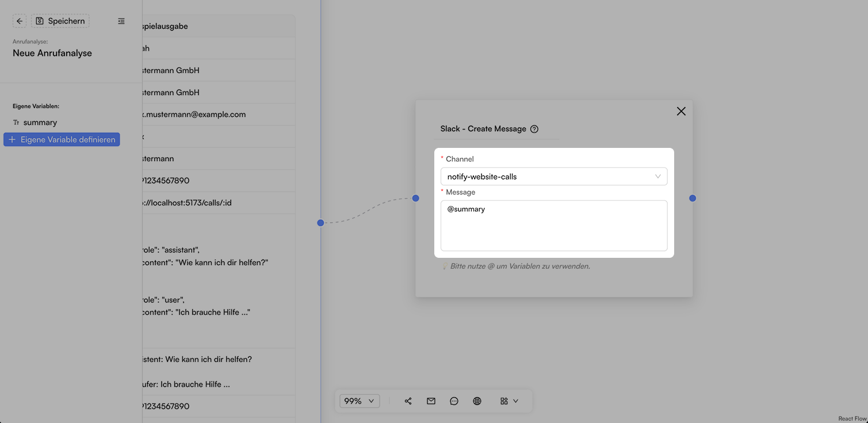Open the Channel dropdown

[x=554, y=177]
